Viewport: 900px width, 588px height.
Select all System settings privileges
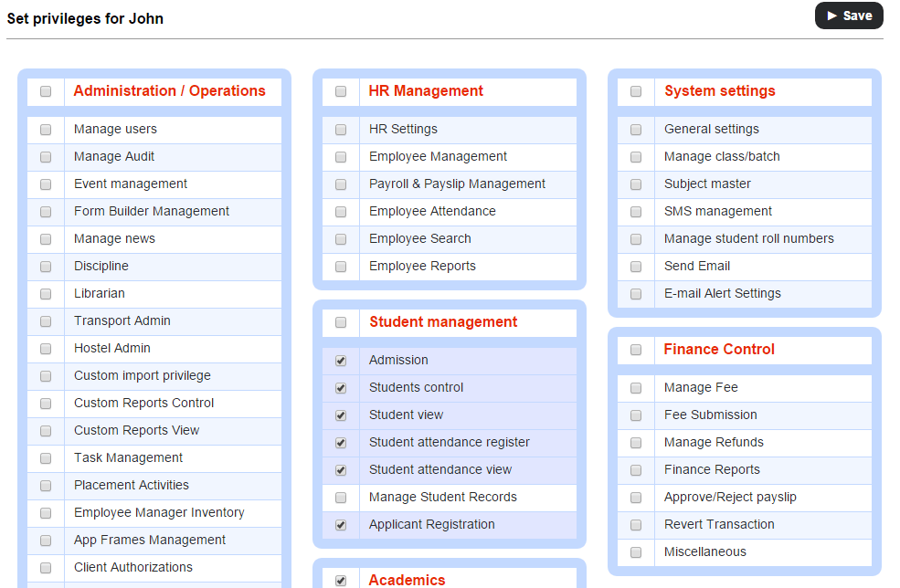coord(636,91)
